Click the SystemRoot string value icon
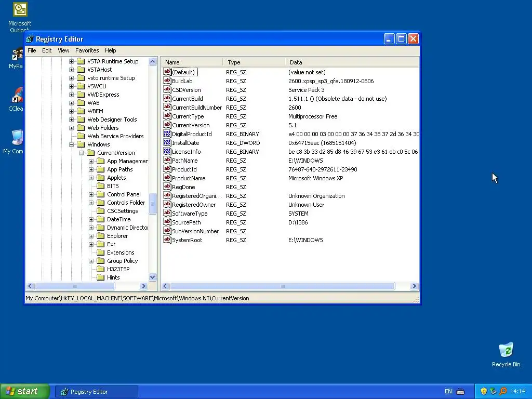The width and height of the screenshot is (532, 399). 167,240
